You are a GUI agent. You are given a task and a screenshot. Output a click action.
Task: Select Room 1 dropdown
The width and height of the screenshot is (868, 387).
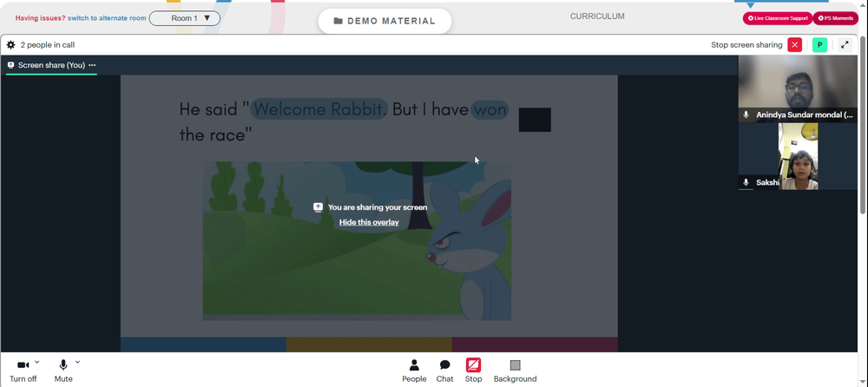coord(184,18)
